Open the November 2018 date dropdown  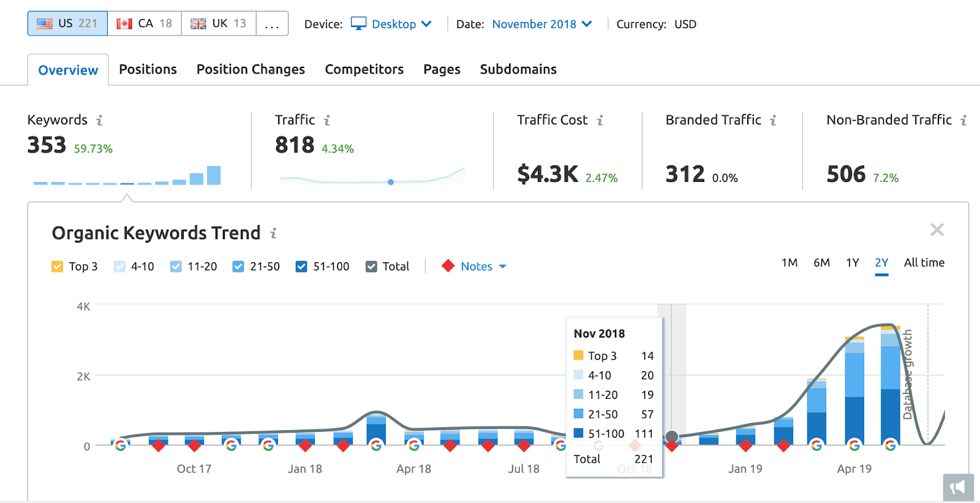[x=542, y=24]
